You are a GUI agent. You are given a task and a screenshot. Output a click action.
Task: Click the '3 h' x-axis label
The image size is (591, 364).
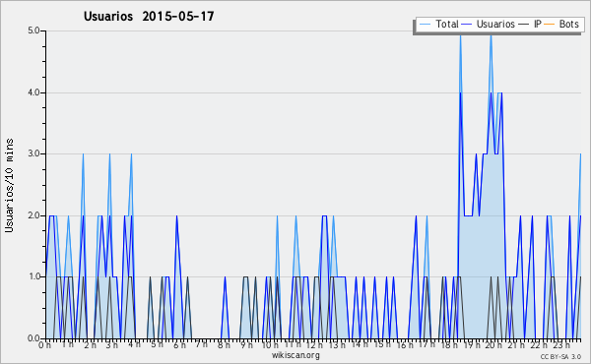click(x=111, y=345)
